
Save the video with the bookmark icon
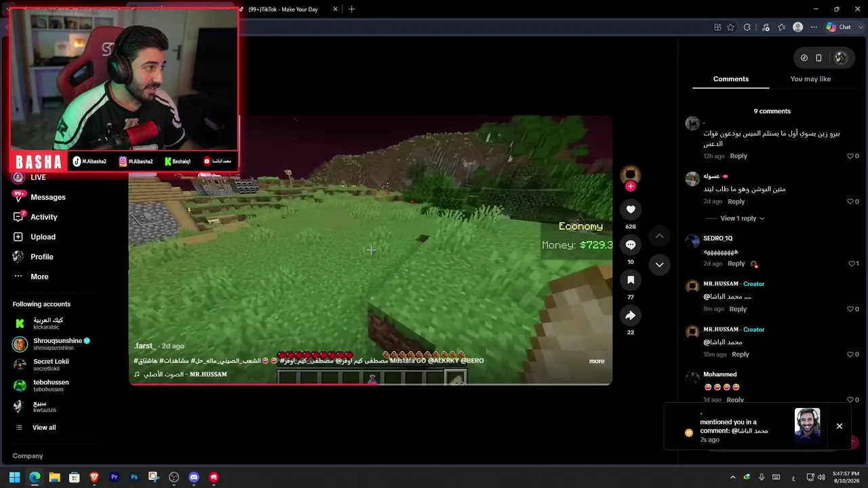coord(631,280)
